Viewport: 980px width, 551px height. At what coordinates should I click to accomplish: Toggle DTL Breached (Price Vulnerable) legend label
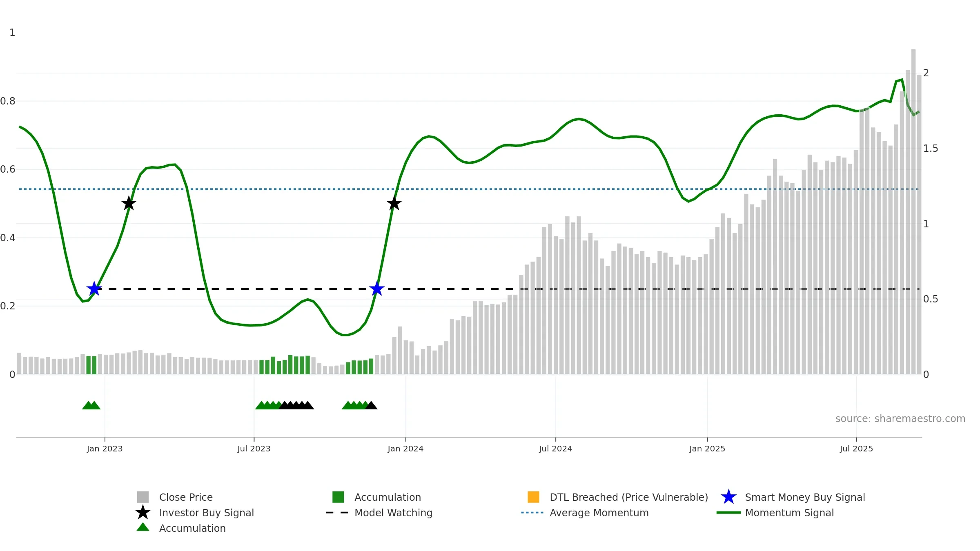629,497
